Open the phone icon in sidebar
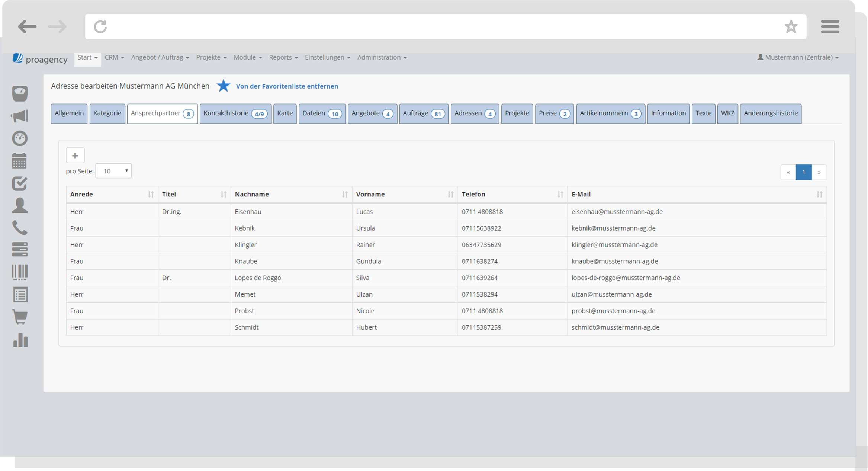 (19, 228)
